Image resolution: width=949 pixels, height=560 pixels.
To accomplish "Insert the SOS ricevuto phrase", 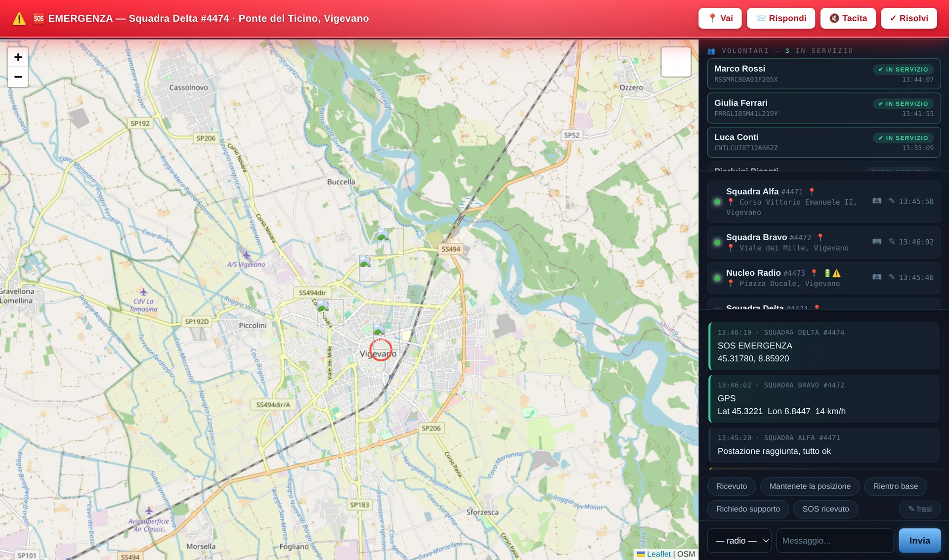I will [x=825, y=509].
